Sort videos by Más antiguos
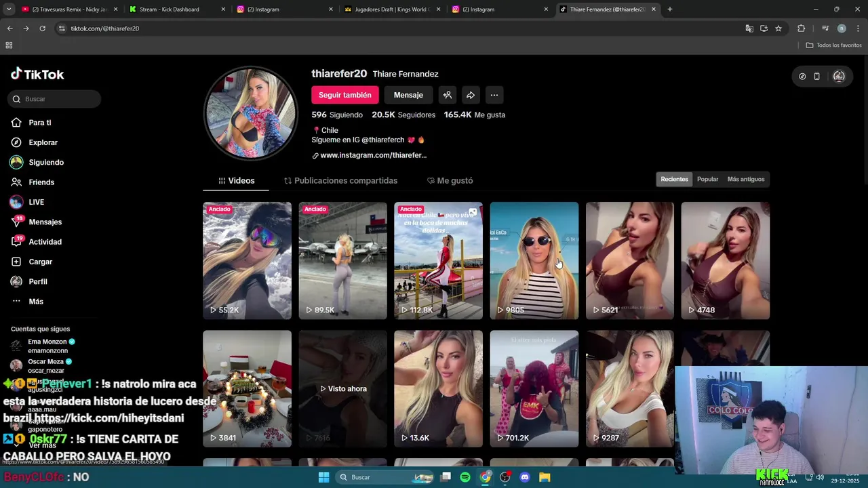Viewport: 868px width, 488px height. tap(745, 179)
